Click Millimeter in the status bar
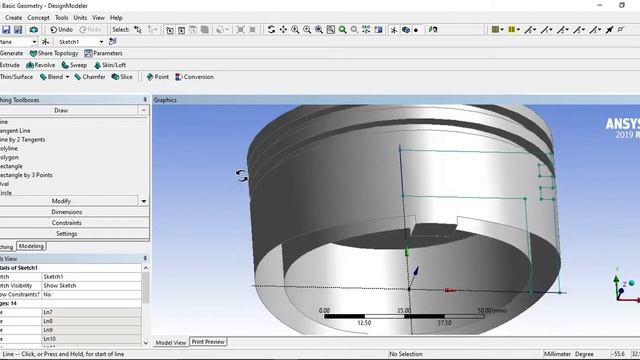Image resolution: width=640 pixels, height=360 pixels. (557, 354)
